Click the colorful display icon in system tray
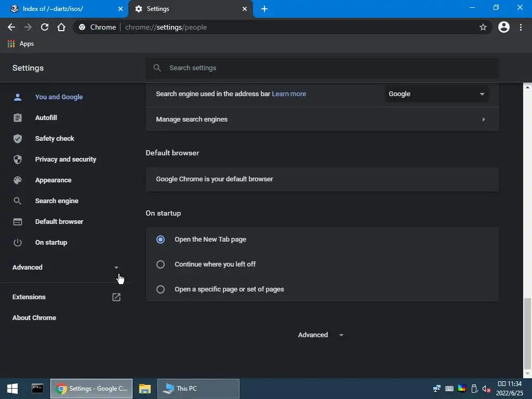 coord(461,389)
